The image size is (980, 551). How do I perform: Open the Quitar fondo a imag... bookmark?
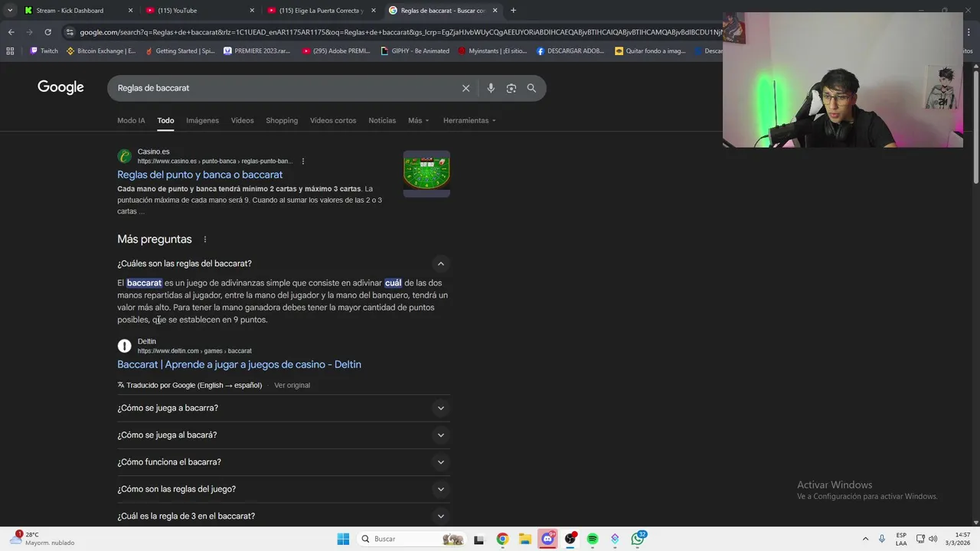(x=651, y=51)
